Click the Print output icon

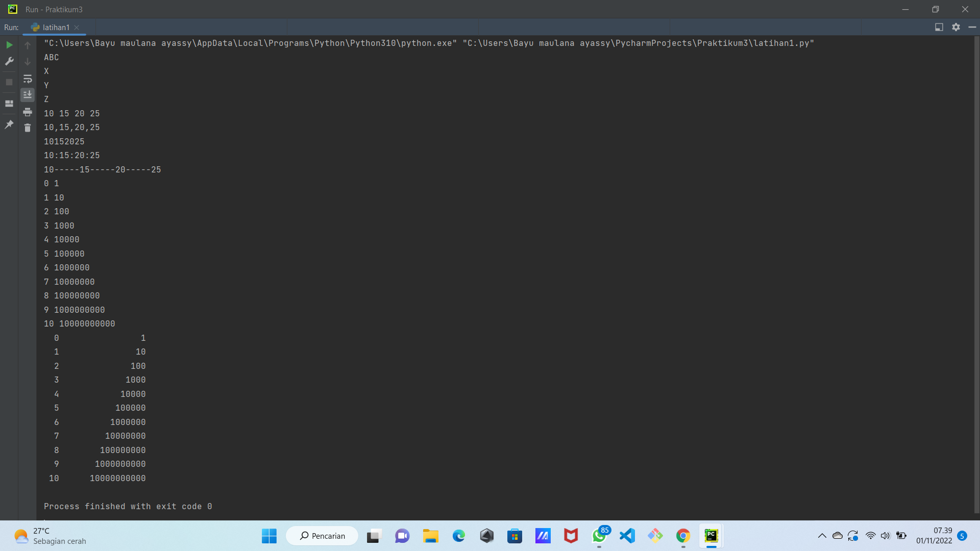[x=28, y=112]
